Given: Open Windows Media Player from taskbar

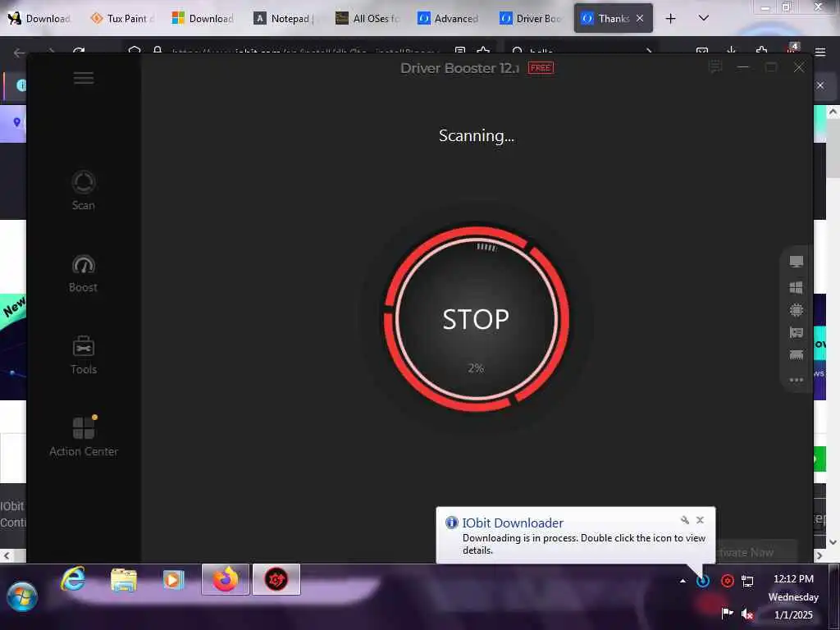Looking at the screenshot, I should [x=173, y=580].
